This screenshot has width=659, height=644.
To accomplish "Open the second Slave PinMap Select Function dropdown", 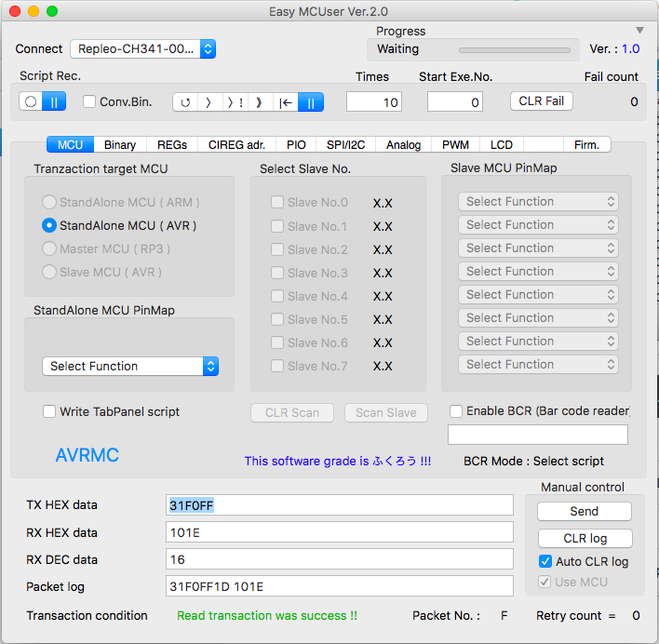I will click(x=538, y=225).
